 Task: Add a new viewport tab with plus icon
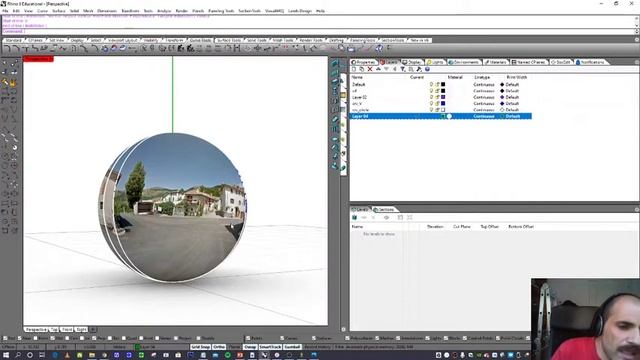click(x=93, y=329)
